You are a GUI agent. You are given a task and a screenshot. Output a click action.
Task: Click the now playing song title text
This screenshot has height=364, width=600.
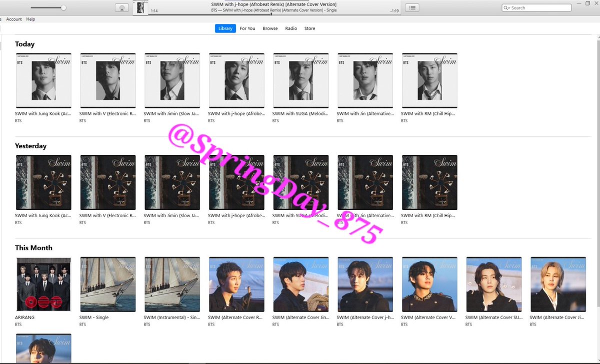[274, 4]
